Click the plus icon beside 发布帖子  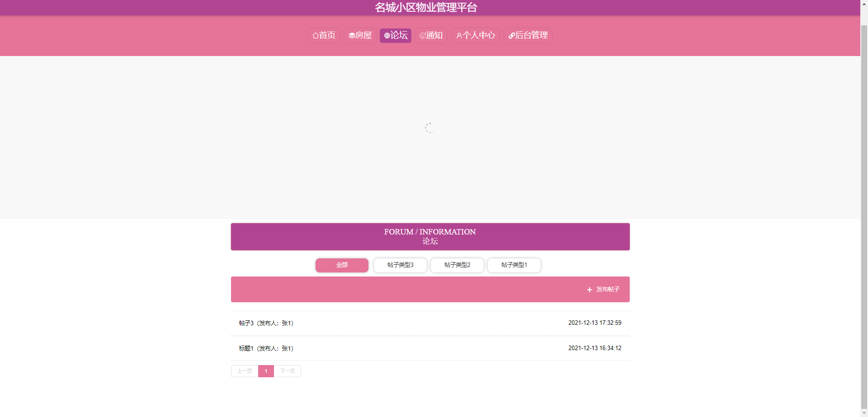(590, 290)
